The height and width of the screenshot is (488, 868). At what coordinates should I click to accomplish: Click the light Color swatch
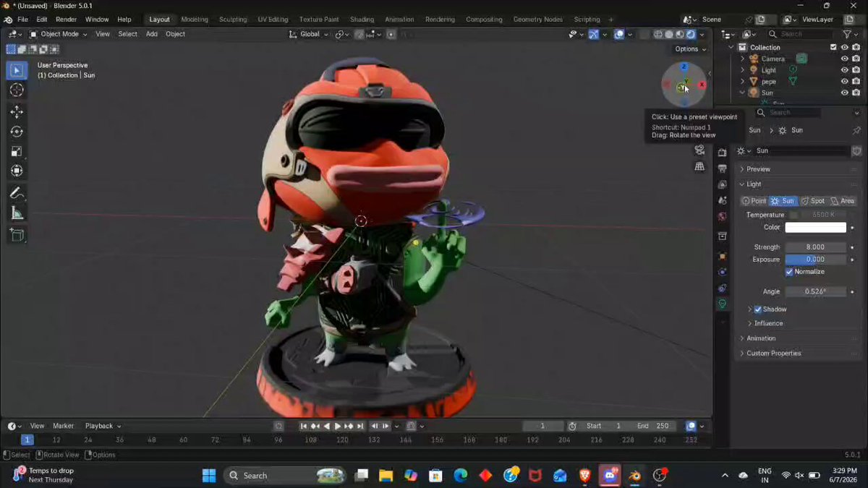pos(815,228)
